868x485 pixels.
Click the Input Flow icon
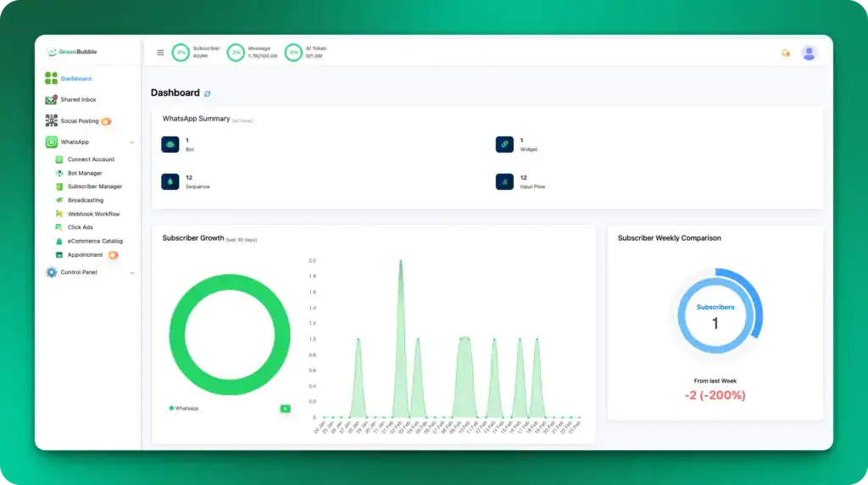click(x=504, y=181)
